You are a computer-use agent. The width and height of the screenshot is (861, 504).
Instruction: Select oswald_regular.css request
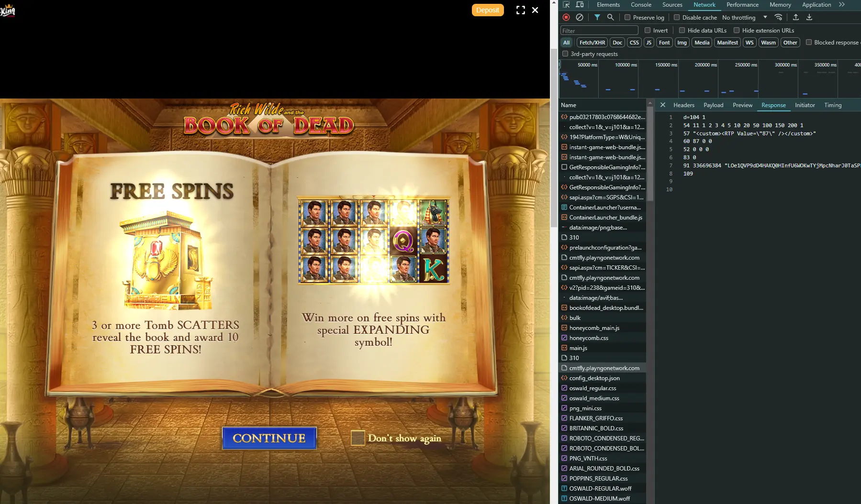click(603, 388)
